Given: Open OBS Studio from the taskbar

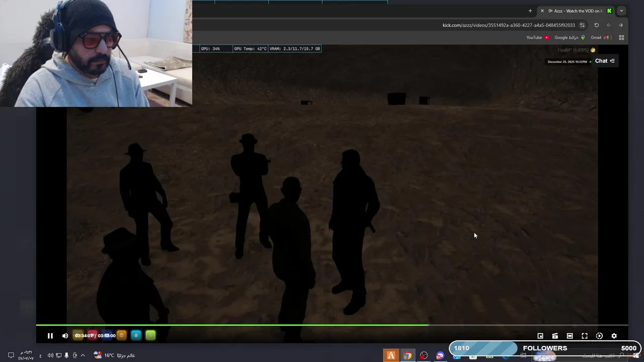Looking at the screenshot, I should click(424, 355).
